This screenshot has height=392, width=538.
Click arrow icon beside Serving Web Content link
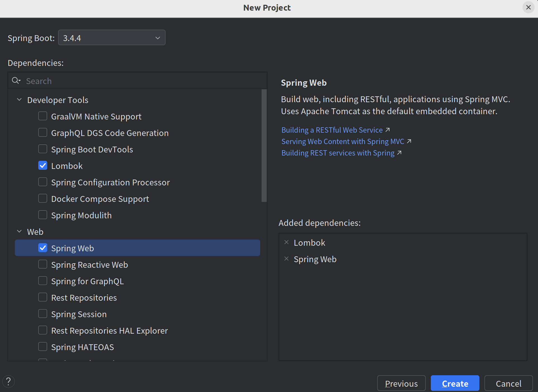(x=409, y=141)
